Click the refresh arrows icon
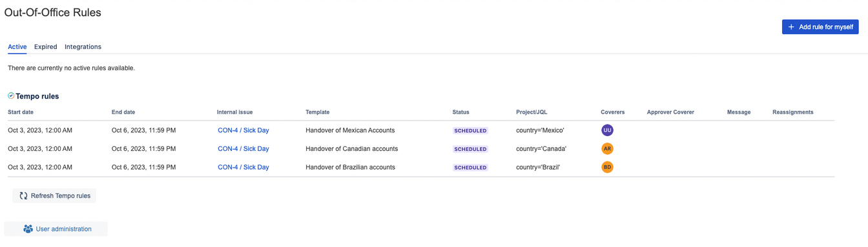 pos(23,195)
